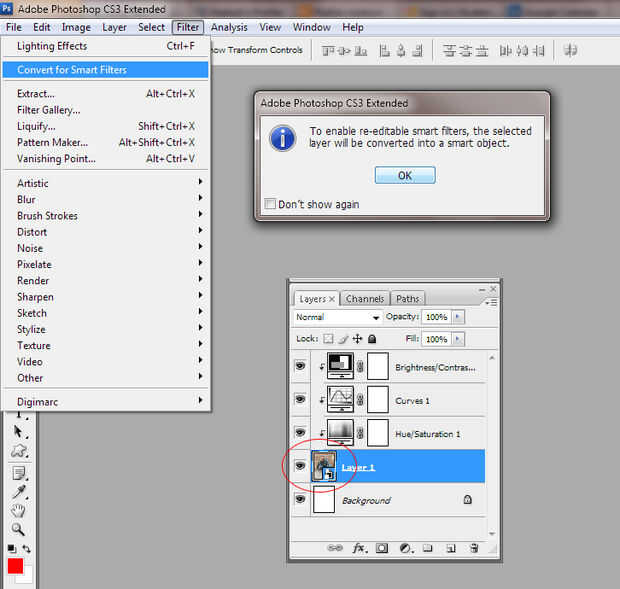
Task: Open Layers panel options menu
Action: (x=491, y=302)
